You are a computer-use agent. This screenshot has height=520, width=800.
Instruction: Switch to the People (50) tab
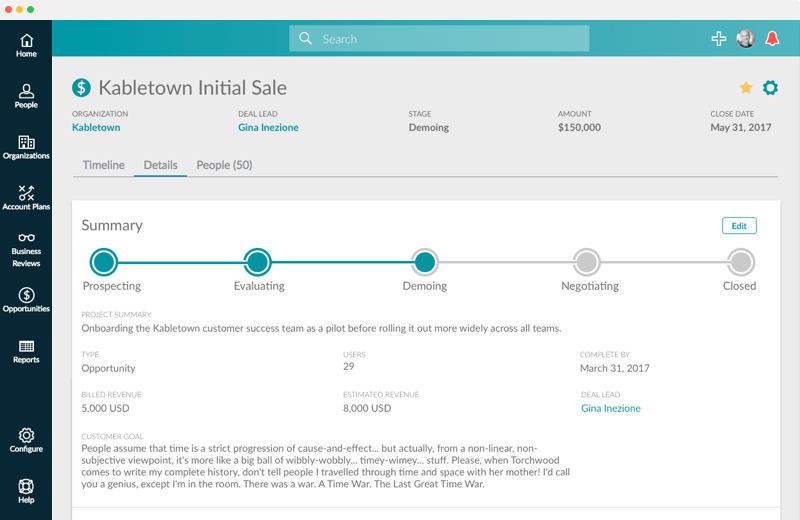pyautogui.click(x=224, y=165)
